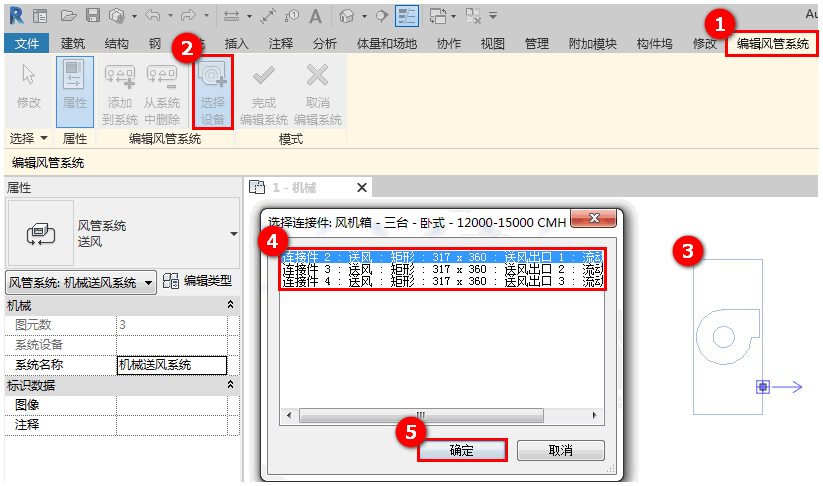Image resolution: width=823 pixels, height=486 pixels.
Task: Switch to the 协作 ribbon tab
Action: [x=448, y=44]
